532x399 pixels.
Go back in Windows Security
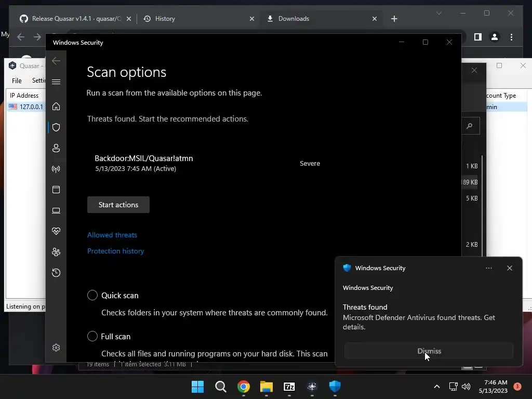pyautogui.click(x=56, y=61)
